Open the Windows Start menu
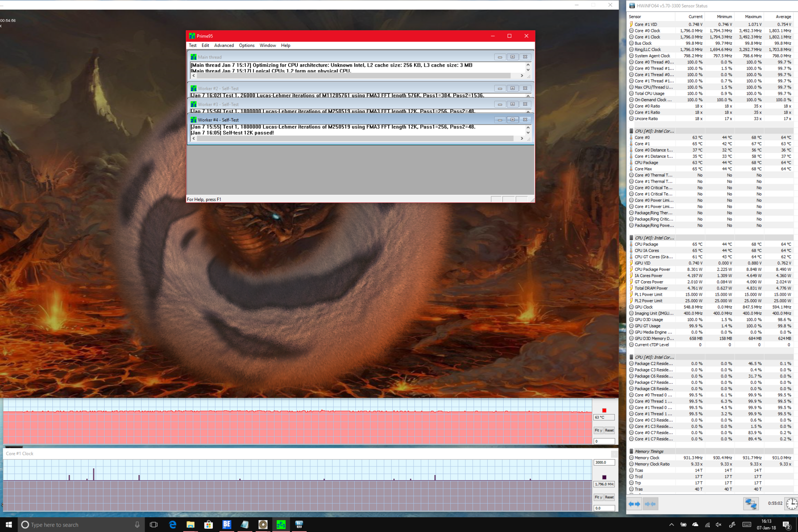798x532 pixels. coord(9,524)
